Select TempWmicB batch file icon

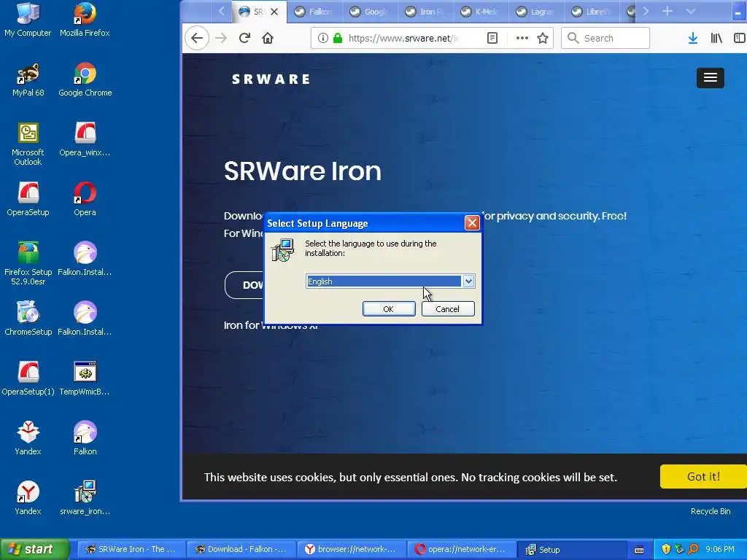click(85, 378)
